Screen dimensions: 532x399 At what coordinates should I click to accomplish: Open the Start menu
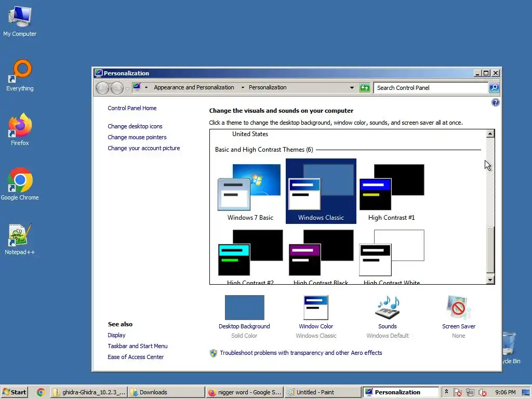tap(14, 392)
